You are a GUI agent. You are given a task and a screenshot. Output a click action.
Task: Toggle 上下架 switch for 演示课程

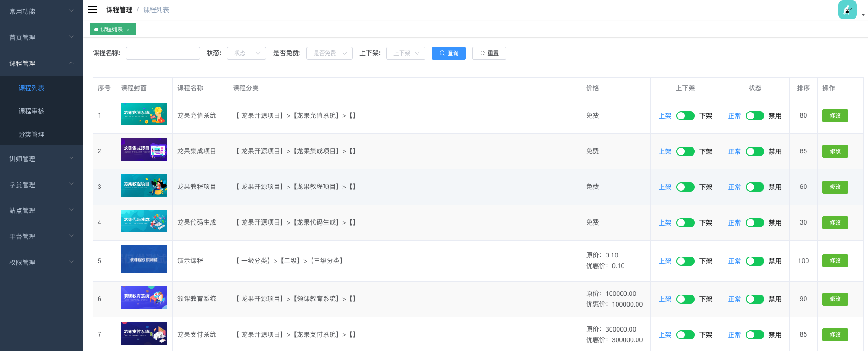click(x=686, y=261)
